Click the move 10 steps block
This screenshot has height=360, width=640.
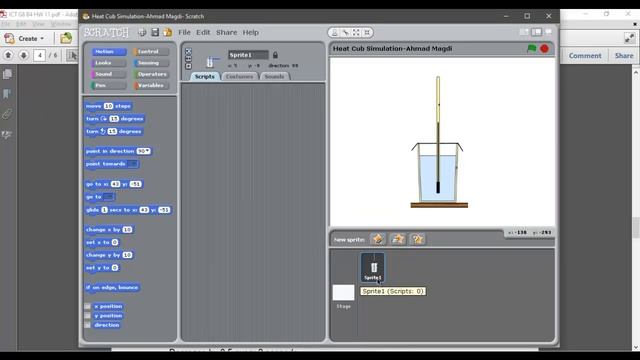click(108, 106)
